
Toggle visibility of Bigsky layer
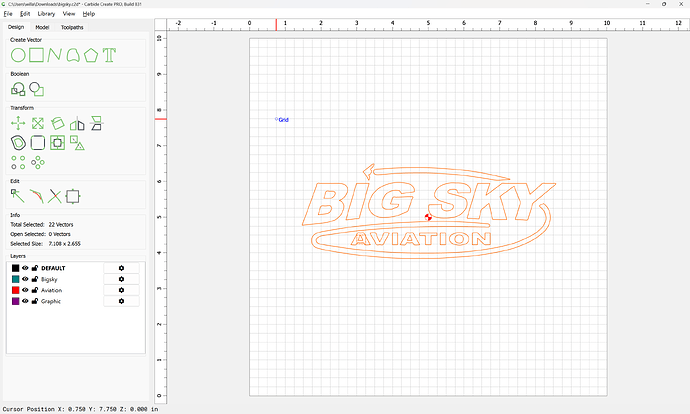[x=25, y=279]
